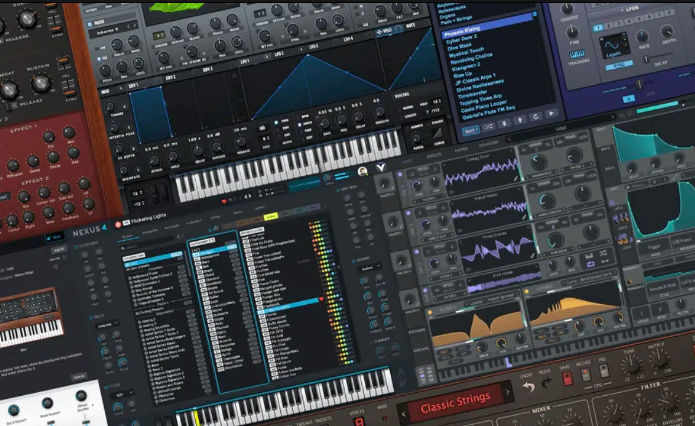Click the Nexus browser search field
Screen dimensions: 695x426
click(148, 243)
